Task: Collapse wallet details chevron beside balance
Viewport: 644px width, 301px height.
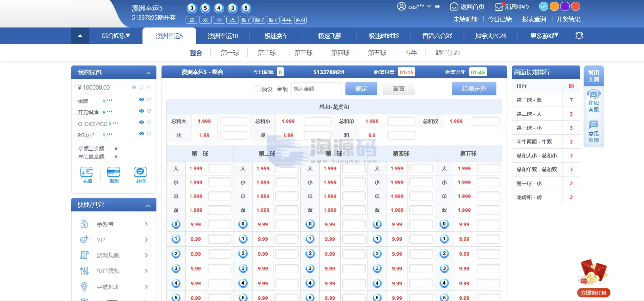Action: [x=149, y=87]
